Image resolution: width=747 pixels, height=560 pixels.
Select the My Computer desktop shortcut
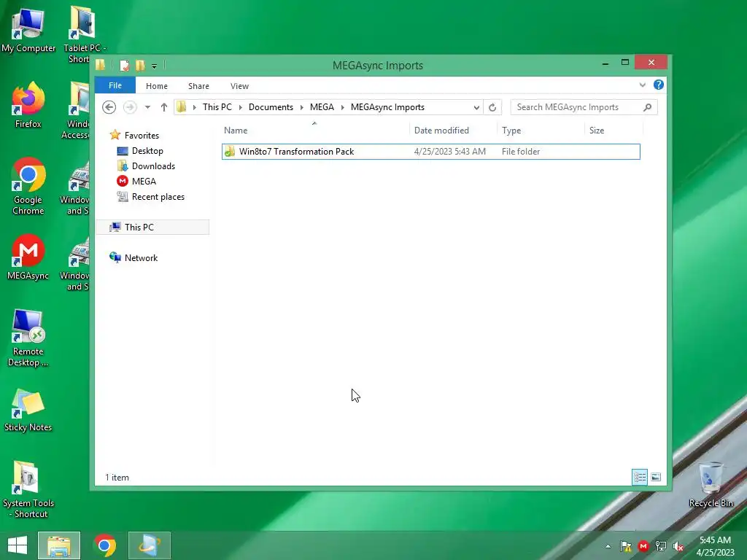coord(28,31)
